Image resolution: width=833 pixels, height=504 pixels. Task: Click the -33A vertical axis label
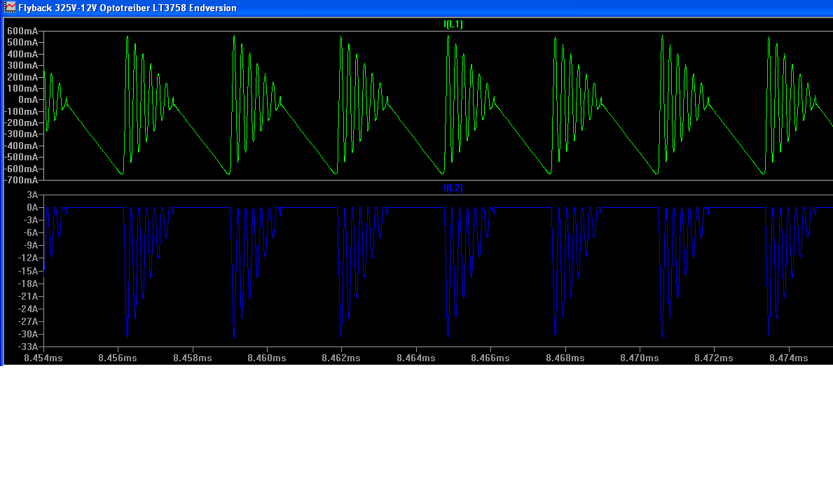pos(28,346)
